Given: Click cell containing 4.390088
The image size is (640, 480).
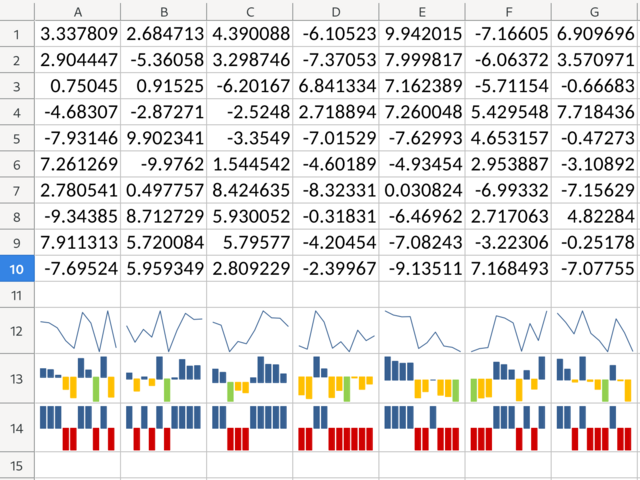Looking at the screenshot, I should pos(250,34).
